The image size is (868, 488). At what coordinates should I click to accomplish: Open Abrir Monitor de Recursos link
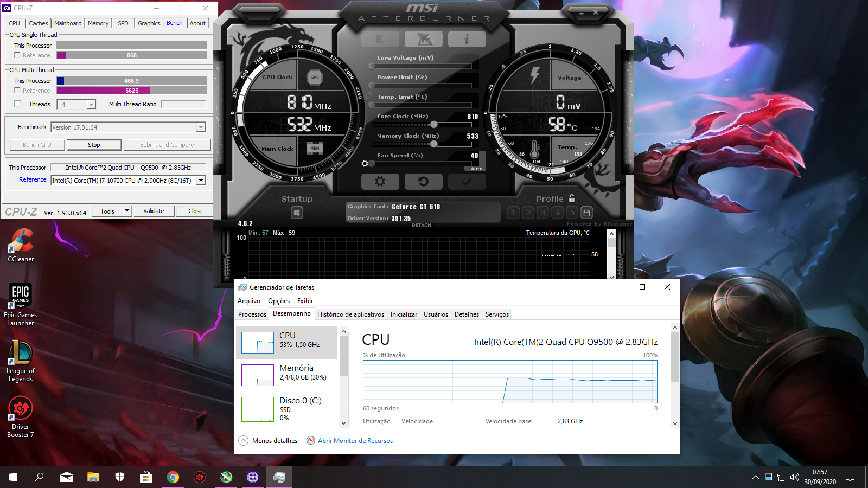[355, 441]
